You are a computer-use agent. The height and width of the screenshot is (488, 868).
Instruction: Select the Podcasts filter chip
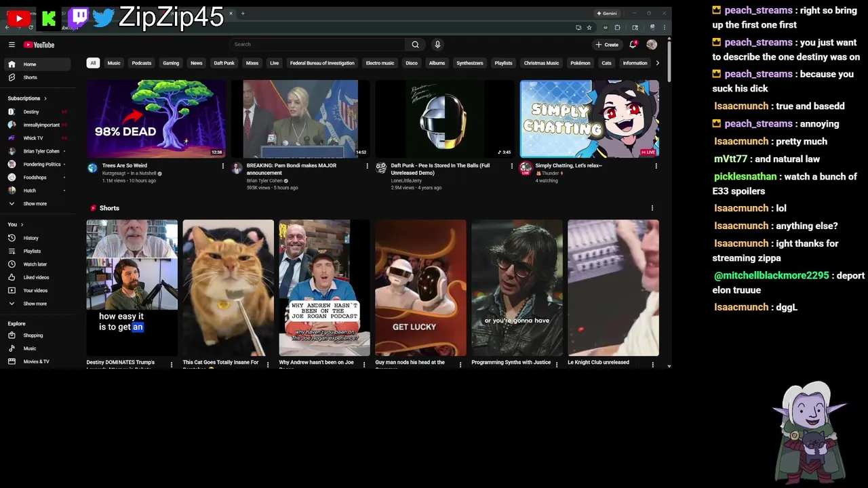tap(142, 63)
